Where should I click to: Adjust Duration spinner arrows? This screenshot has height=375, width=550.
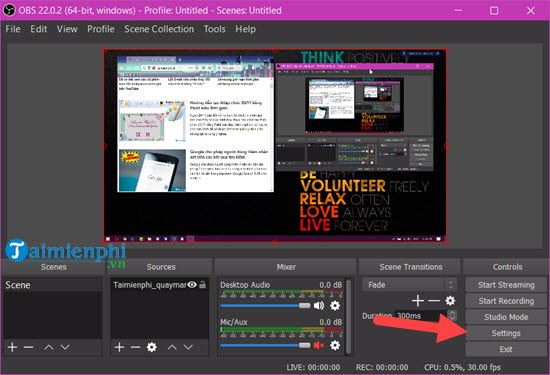point(452,315)
